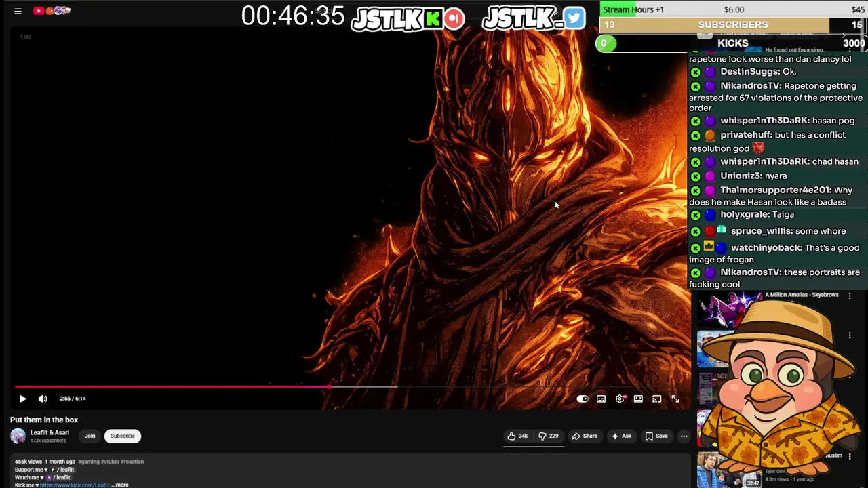This screenshot has height=488, width=868.
Task: Click privatehuff username in chat
Action: 746,135
